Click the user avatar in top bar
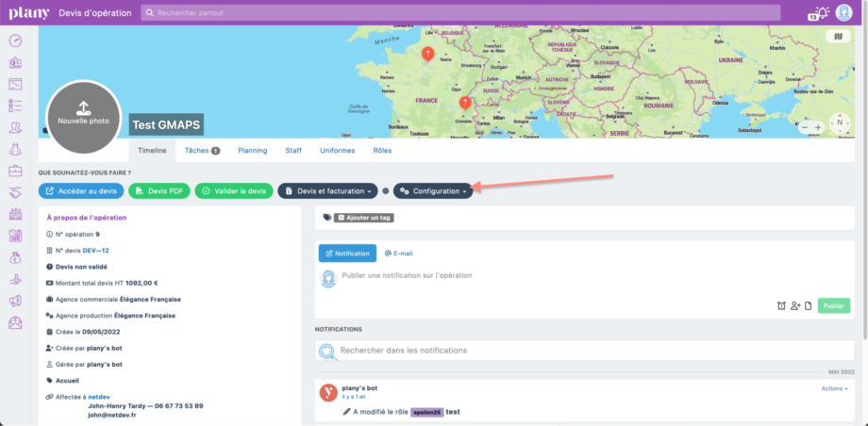The width and height of the screenshot is (868, 426). point(843,12)
